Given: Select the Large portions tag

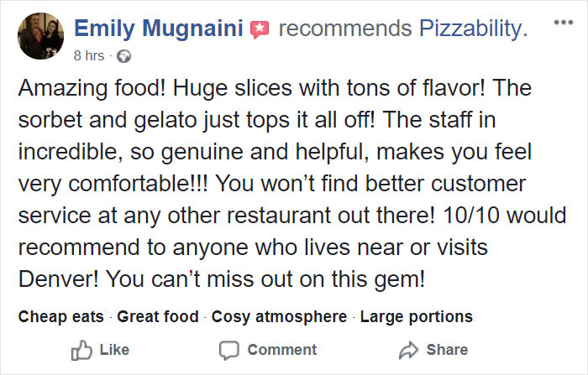Looking at the screenshot, I should [x=417, y=317].
